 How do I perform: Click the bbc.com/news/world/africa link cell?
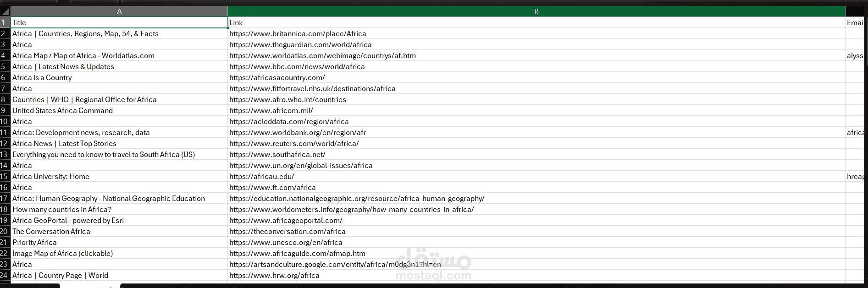536,66
